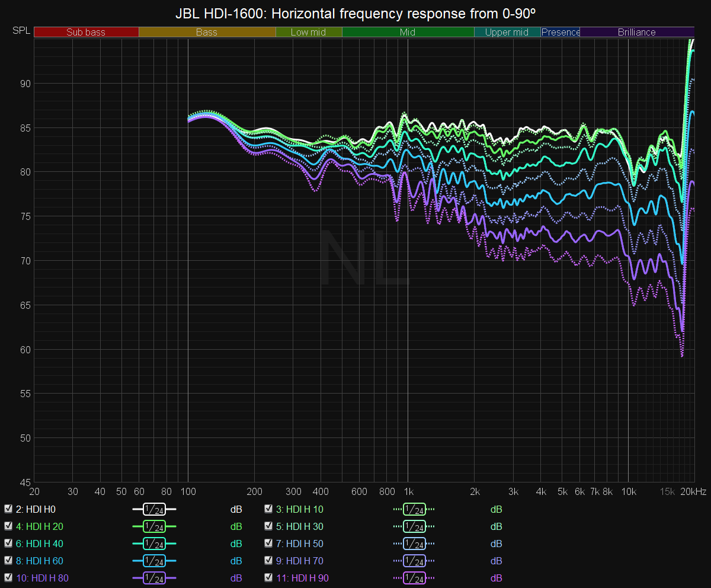Click the Sub bass frequency band label
This screenshot has width=711, height=588.
[x=86, y=32]
